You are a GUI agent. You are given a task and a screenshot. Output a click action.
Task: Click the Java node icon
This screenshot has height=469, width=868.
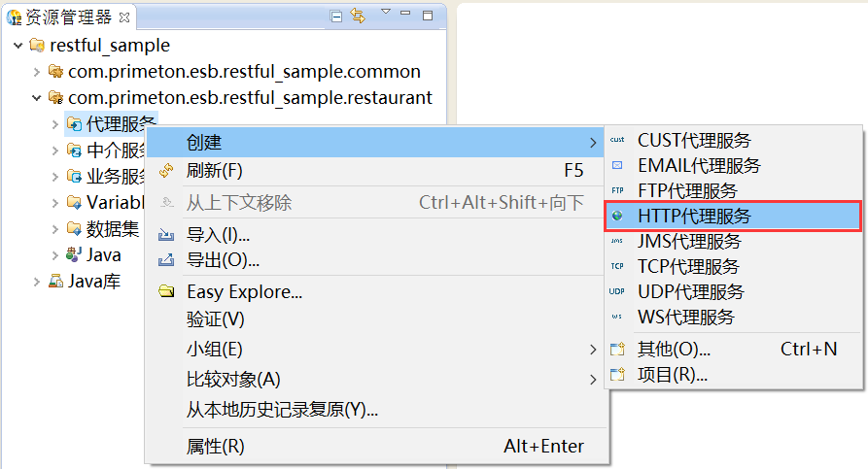pos(74,254)
